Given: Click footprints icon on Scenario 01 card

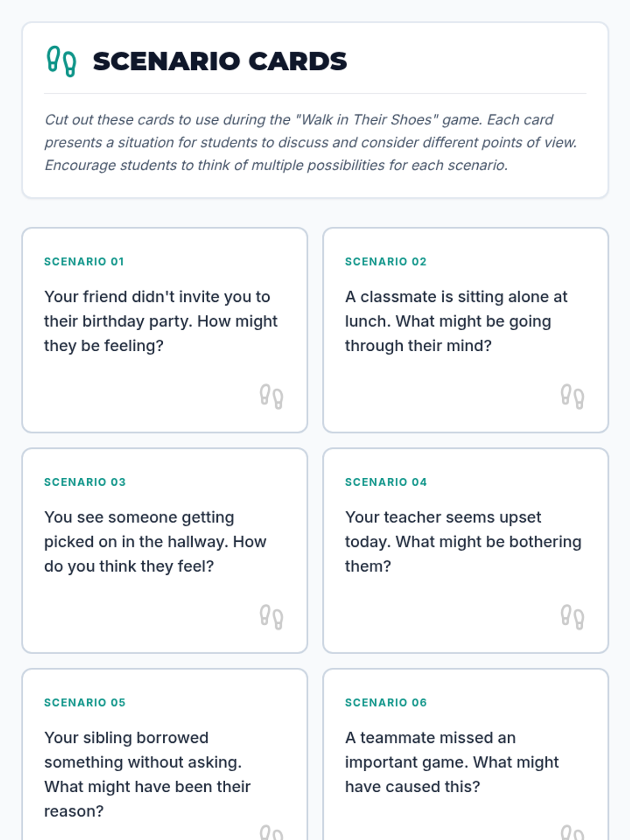Looking at the screenshot, I should point(271,397).
